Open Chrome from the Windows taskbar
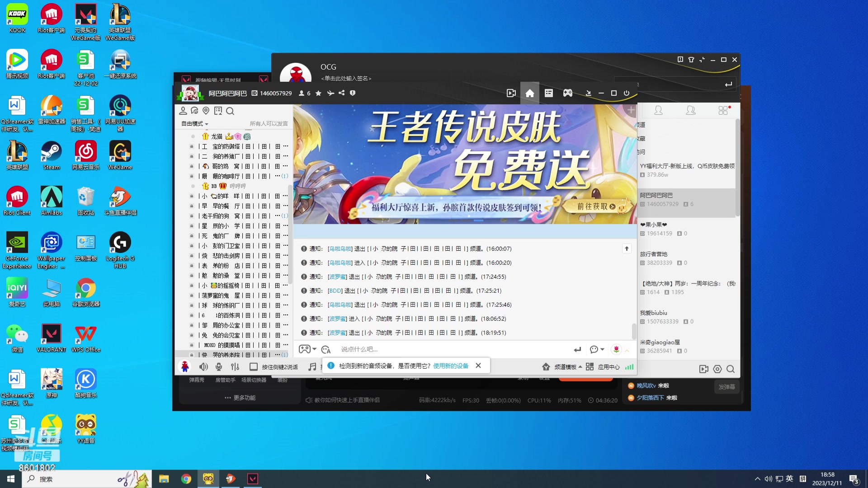868x488 pixels. pos(186,479)
